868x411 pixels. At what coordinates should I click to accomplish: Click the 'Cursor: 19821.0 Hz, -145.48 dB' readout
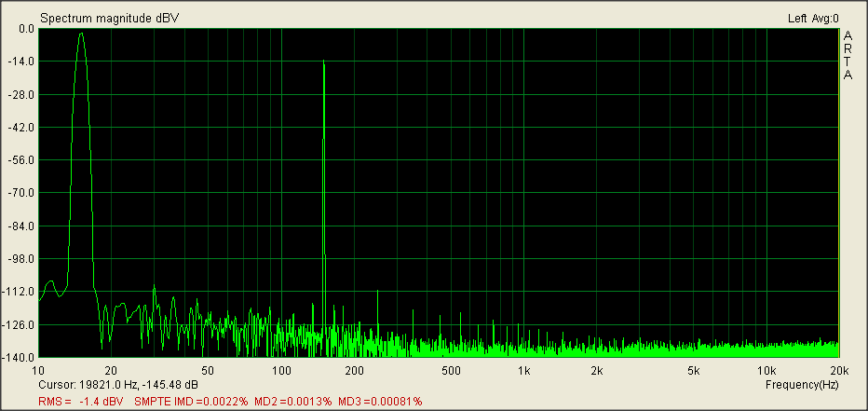tap(118, 384)
